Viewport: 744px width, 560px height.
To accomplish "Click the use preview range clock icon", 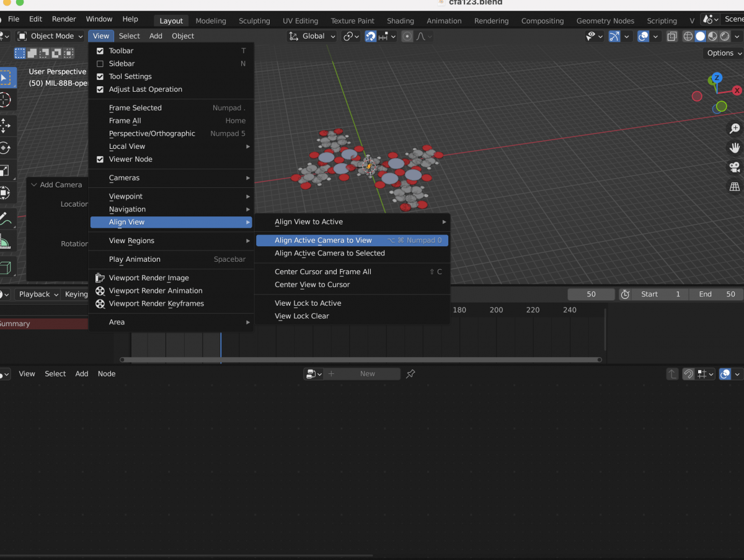I will 625,295.
